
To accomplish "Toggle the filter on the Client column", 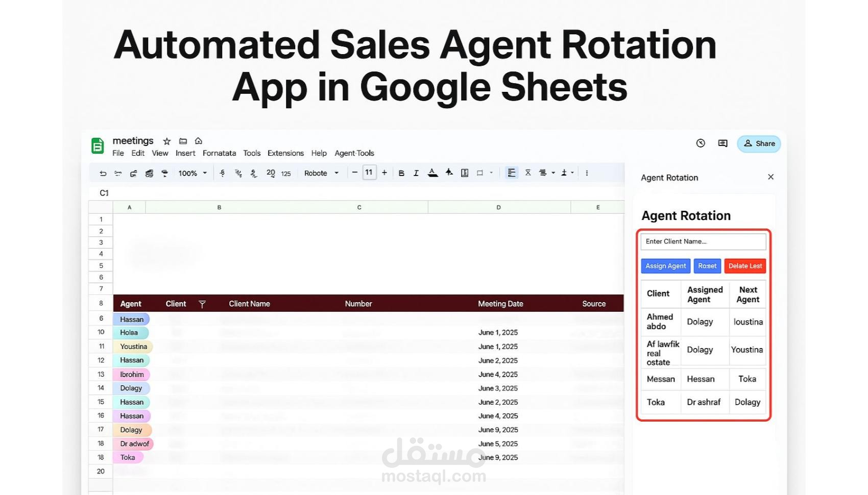I will (x=203, y=304).
